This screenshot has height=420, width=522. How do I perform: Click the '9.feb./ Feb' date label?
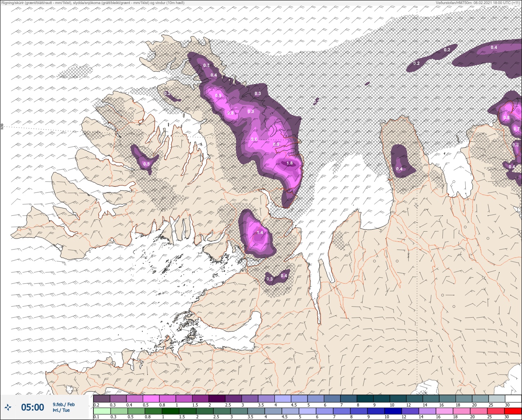(x=64, y=404)
